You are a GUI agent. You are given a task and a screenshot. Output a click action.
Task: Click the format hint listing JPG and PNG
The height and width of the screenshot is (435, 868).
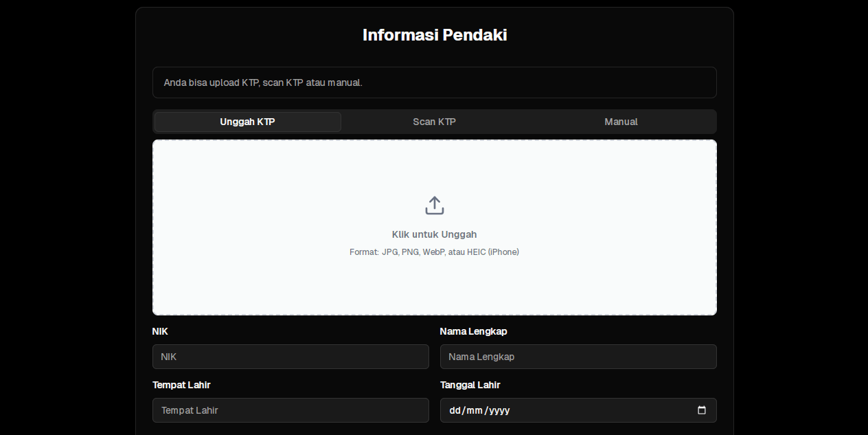[434, 252]
